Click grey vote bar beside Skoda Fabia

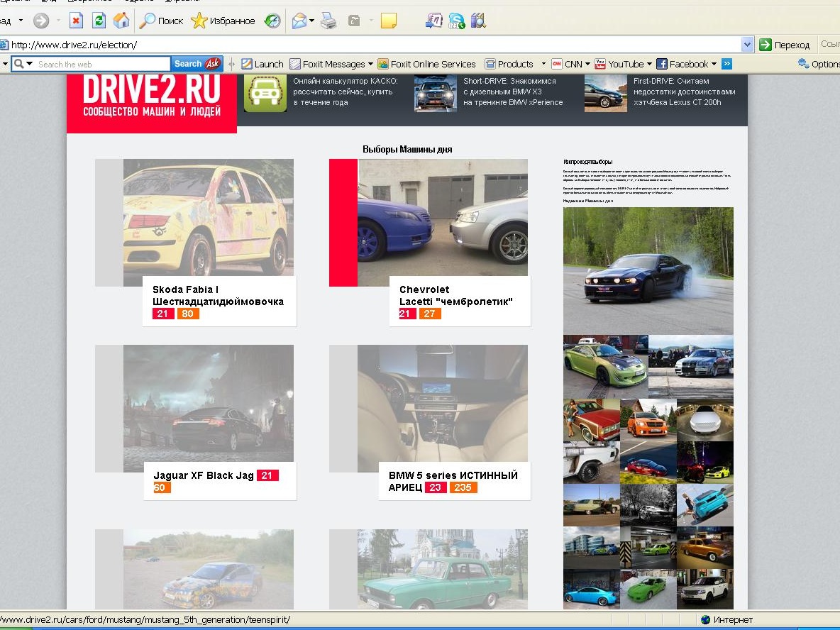(109, 222)
